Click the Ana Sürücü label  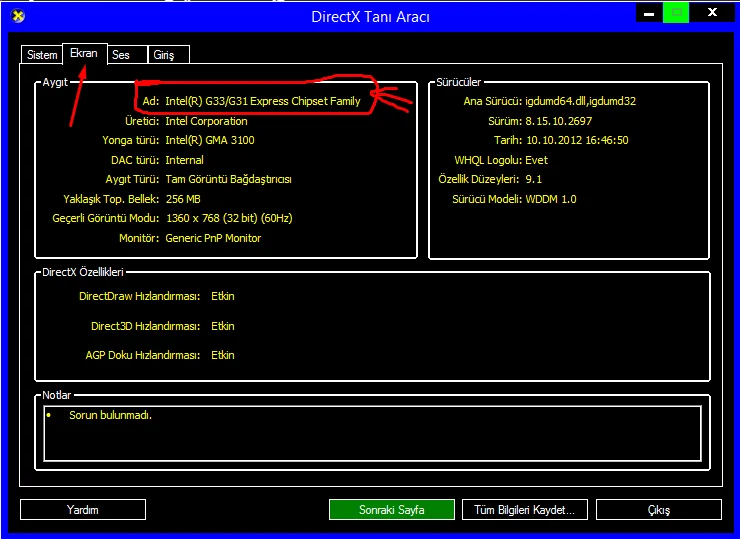[x=493, y=101]
